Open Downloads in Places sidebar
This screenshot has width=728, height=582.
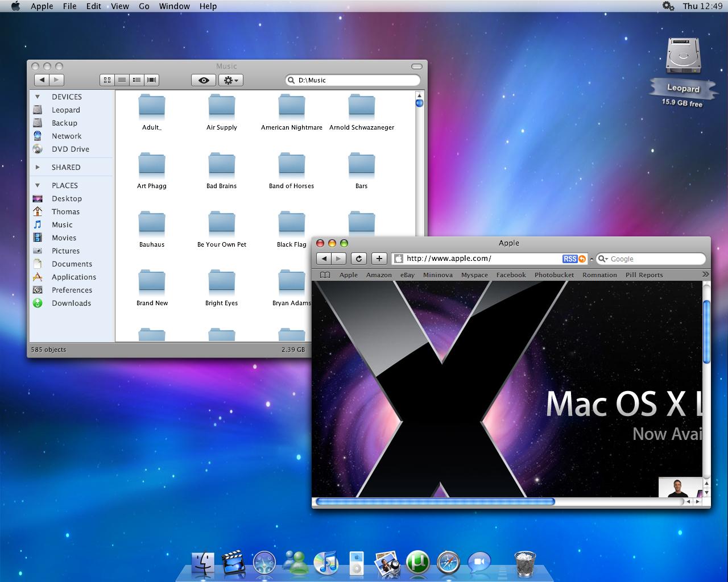click(x=71, y=303)
